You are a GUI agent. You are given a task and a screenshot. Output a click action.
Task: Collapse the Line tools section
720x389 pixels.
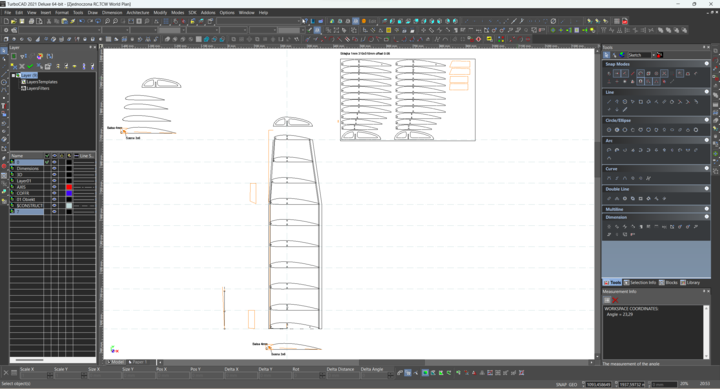pos(707,92)
